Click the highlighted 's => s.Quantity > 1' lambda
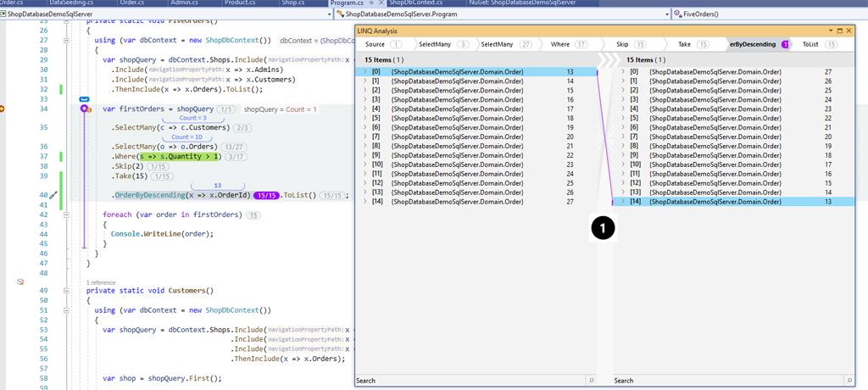Image resolution: width=868 pixels, height=390 pixels. 180,158
